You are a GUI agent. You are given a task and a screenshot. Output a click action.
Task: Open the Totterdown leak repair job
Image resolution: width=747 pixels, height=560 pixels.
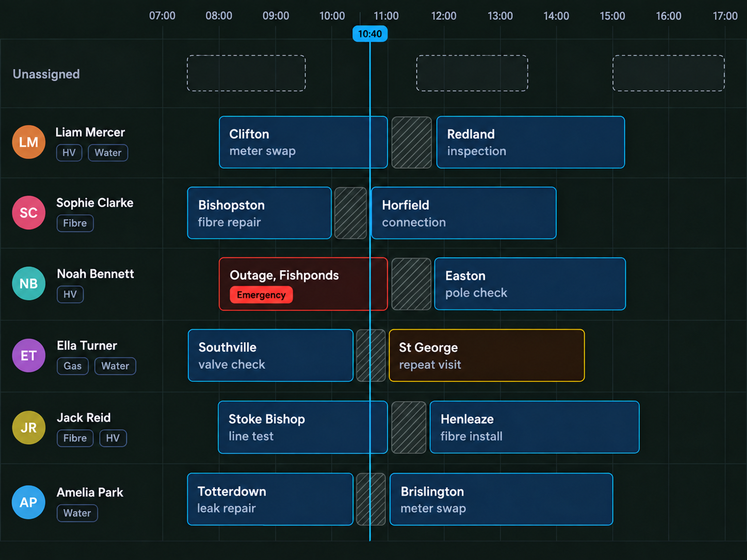(x=270, y=499)
